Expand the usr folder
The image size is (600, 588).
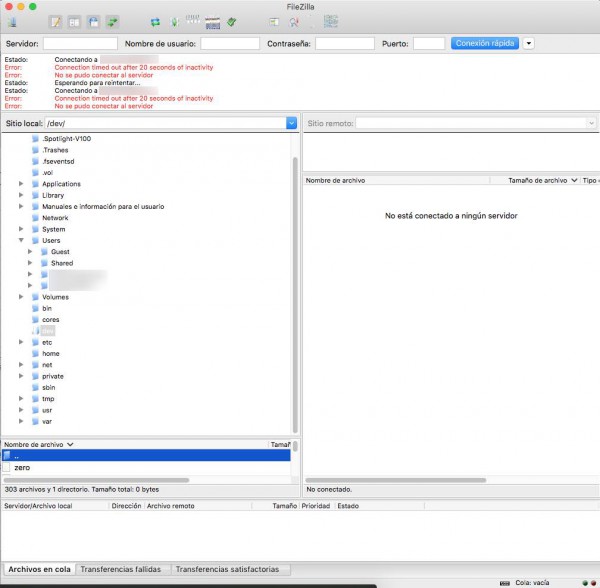[21, 410]
